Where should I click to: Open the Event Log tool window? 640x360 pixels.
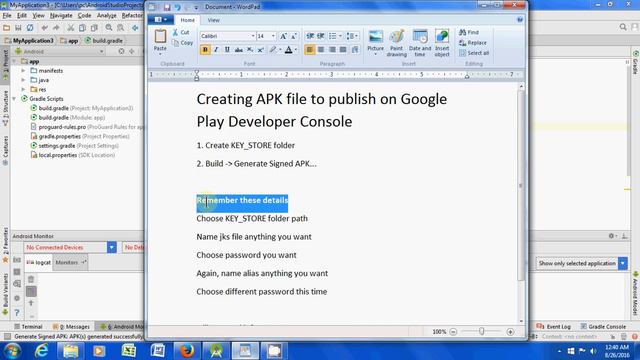553,327
